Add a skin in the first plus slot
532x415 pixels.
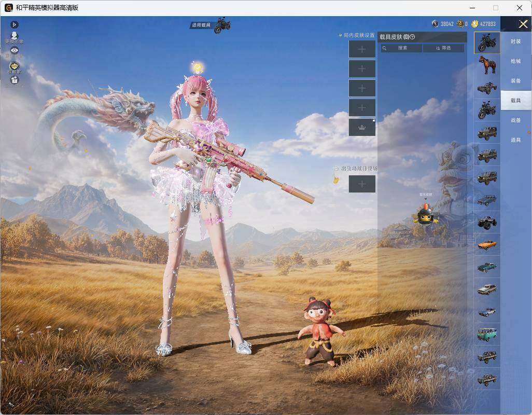[x=362, y=49]
